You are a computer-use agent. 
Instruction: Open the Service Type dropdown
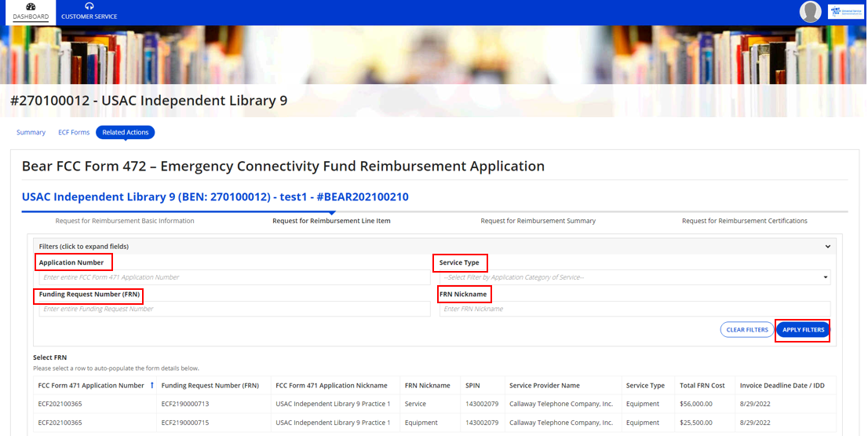635,277
